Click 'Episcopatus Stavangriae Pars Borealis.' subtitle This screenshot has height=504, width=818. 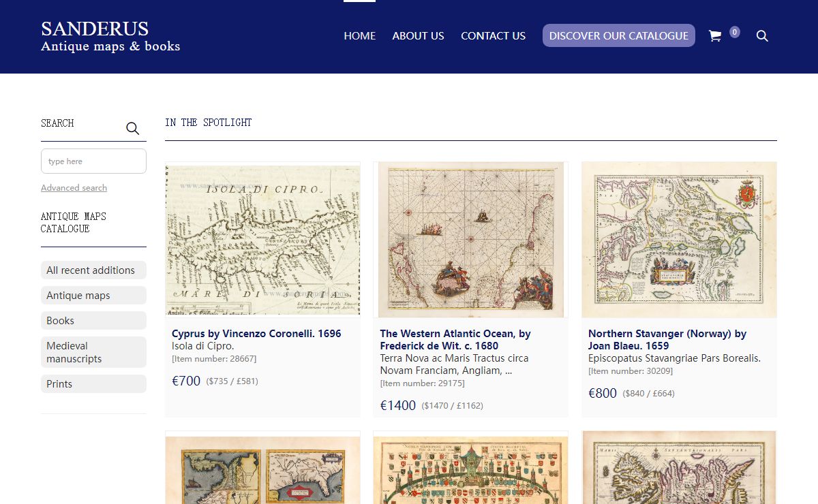(x=674, y=358)
